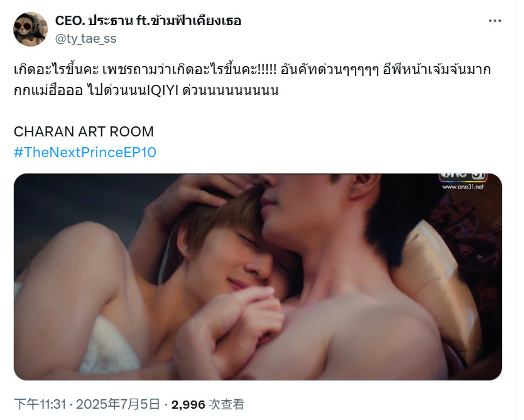Click the 次查看 views label
Screen dimensions: 524x420
[227, 404]
